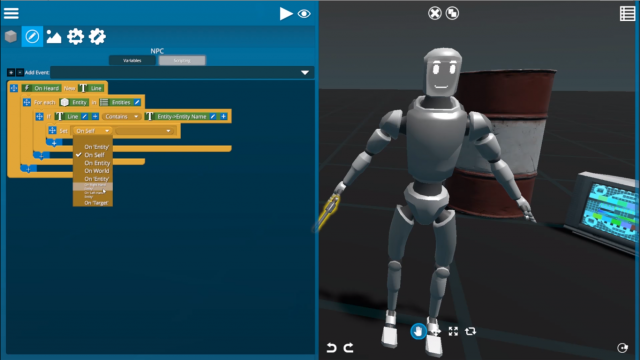Choose On World from the dropdown list
Viewport: 640px width, 360px height.
click(x=97, y=171)
